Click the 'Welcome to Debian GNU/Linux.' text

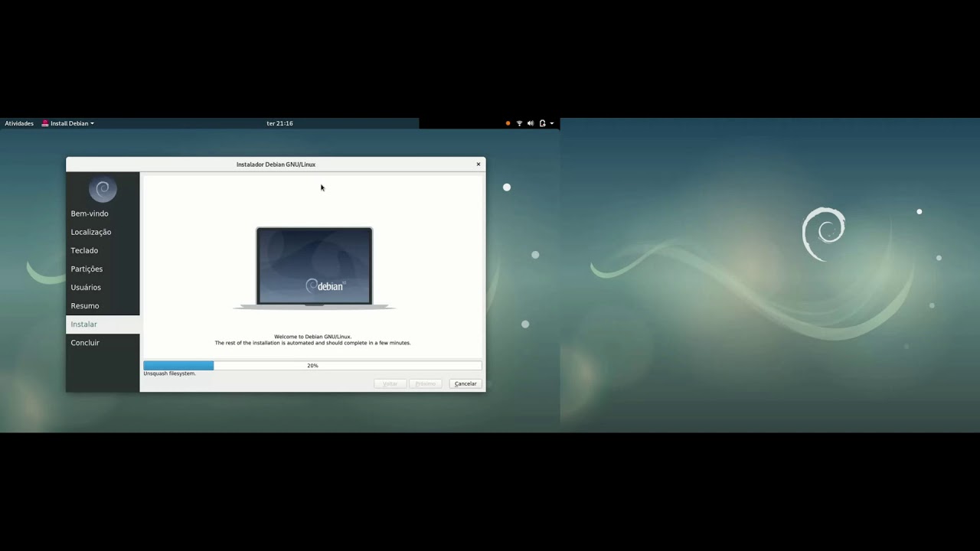[312, 337]
